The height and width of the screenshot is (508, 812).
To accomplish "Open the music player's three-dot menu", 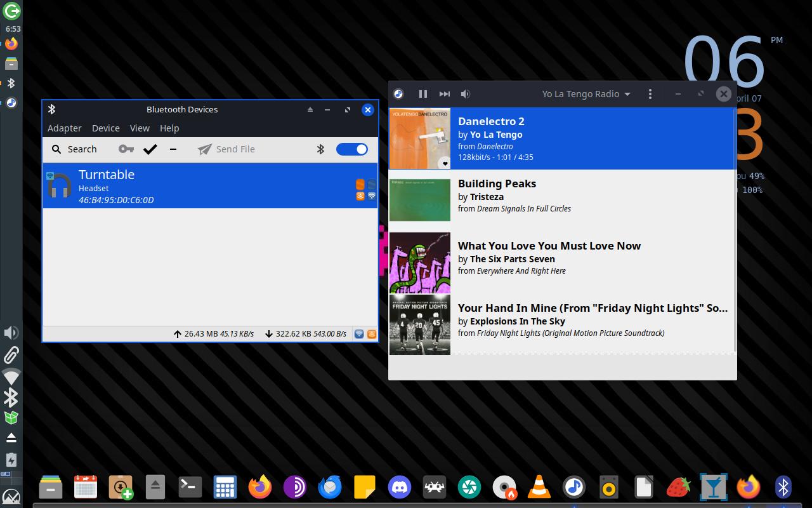I will 650,94.
